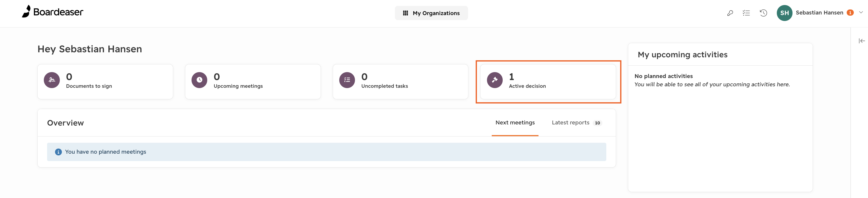This screenshot has height=198, width=868.
Task: Open the Documents to sign card
Action: 105,82
